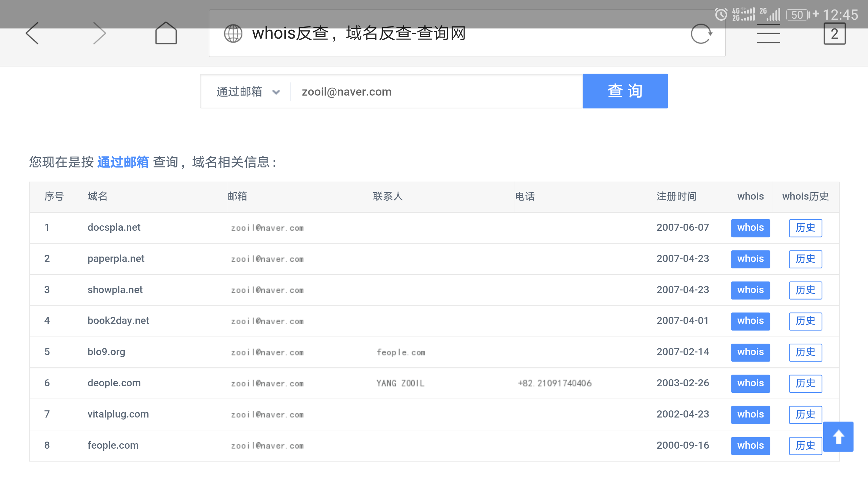Tap the 12:45 clock in status bar
868x488 pixels.
pyautogui.click(x=840, y=15)
